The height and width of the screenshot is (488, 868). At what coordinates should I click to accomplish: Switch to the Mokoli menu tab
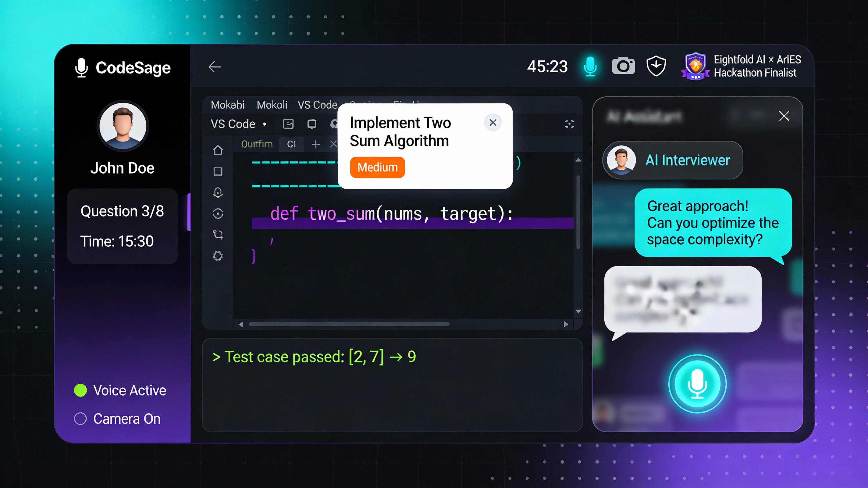pos(272,105)
